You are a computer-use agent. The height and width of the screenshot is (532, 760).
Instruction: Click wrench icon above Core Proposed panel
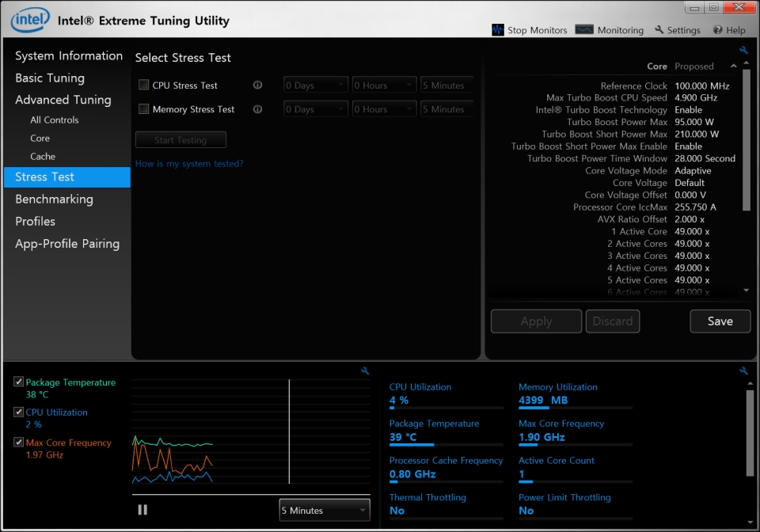(x=743, y=50)
